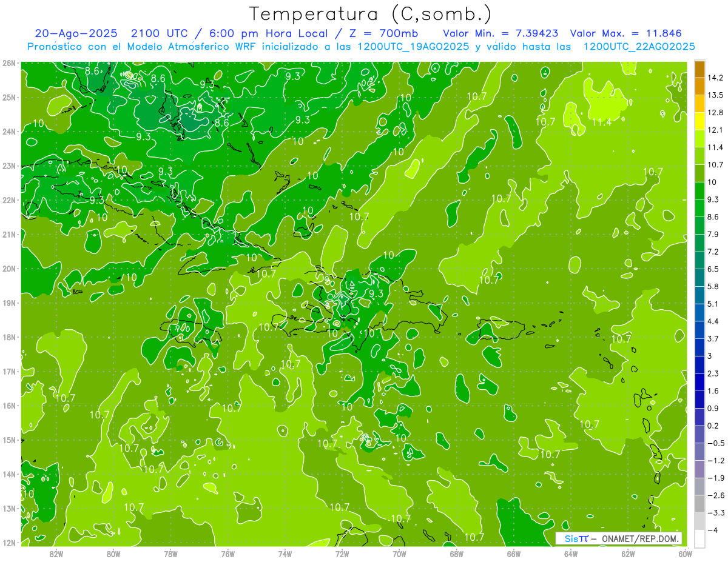Click the init time '1200UTC_19AGO2025'
The image size is (728, 562).
point(413,47)
